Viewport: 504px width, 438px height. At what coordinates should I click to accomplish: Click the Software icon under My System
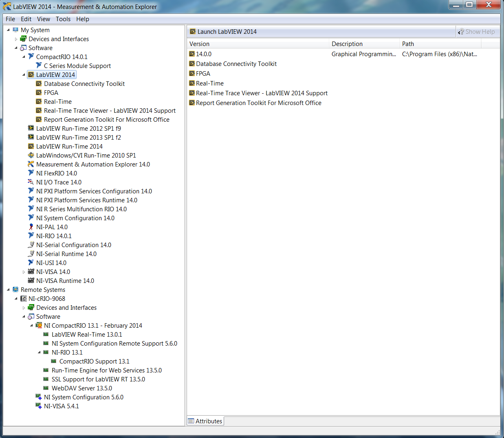23,48
